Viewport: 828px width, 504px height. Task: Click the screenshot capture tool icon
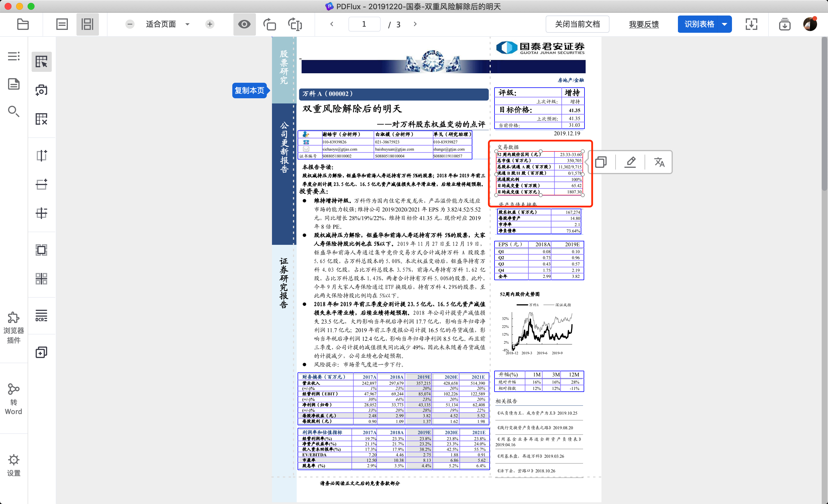click(42, 90)
